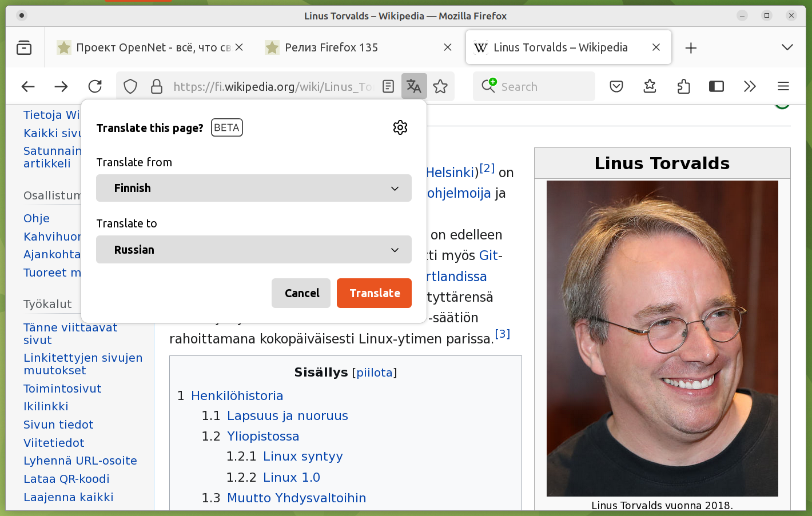This screenshot has width=812, height=516.
Task: Open Sivun tiedot sidebar link
Action: [x=58, y=425]
